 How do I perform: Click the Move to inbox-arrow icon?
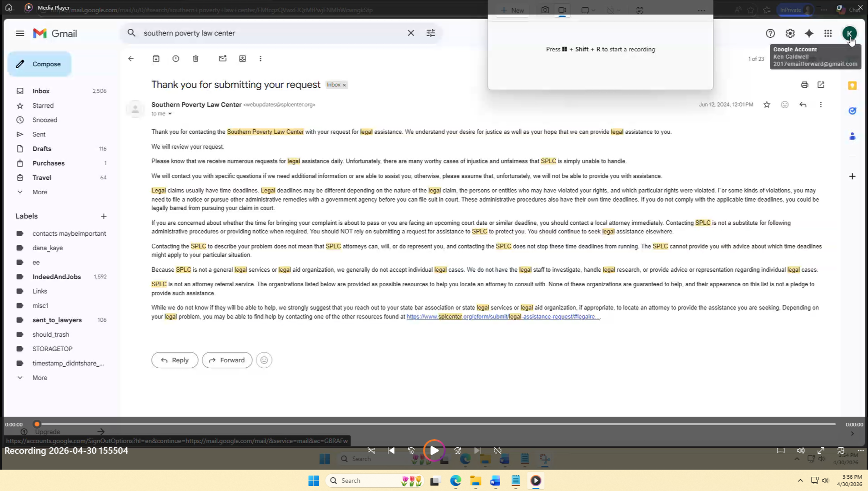click(242, 59)
